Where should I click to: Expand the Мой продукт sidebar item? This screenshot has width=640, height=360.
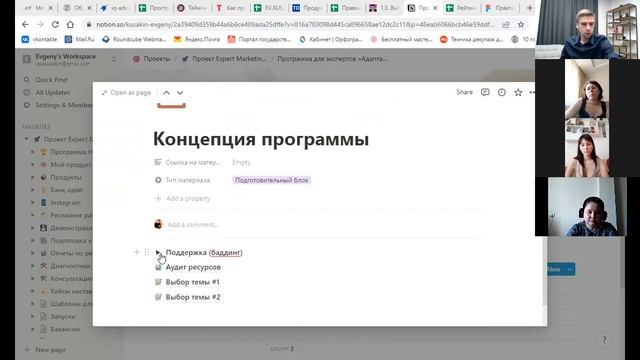(33, 164)
